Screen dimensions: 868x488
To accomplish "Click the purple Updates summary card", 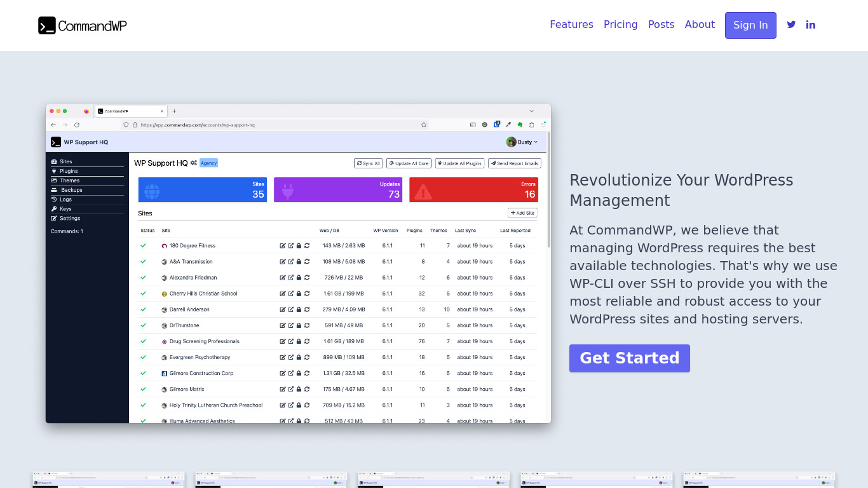I will click(338, 190).
